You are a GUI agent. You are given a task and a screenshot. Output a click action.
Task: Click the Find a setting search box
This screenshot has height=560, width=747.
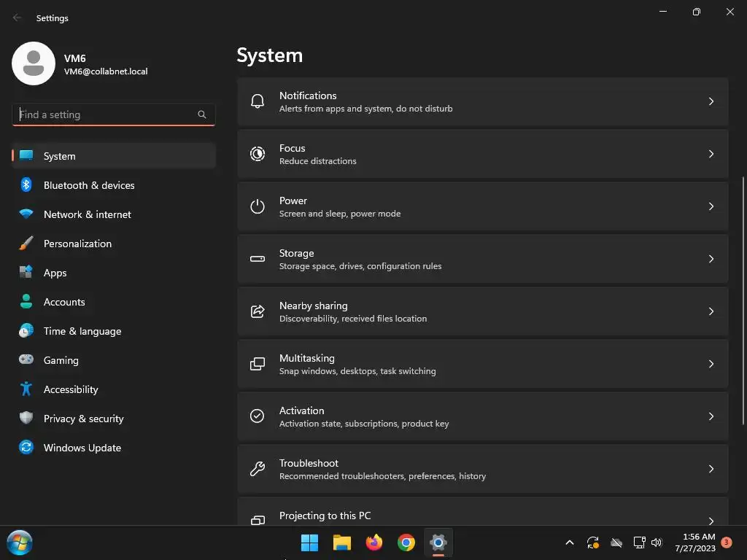pyautogui.click(x=113, y=114)
